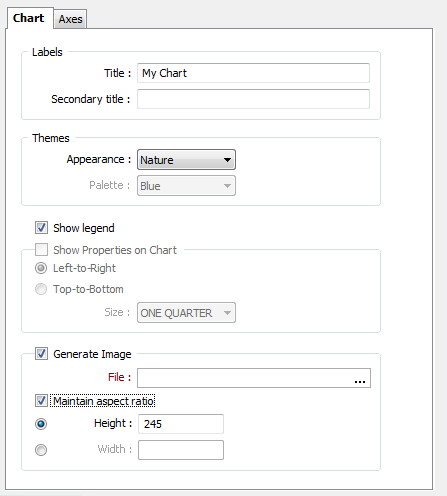Choose the Top-to-Bottom radio option

coord(41,289)
